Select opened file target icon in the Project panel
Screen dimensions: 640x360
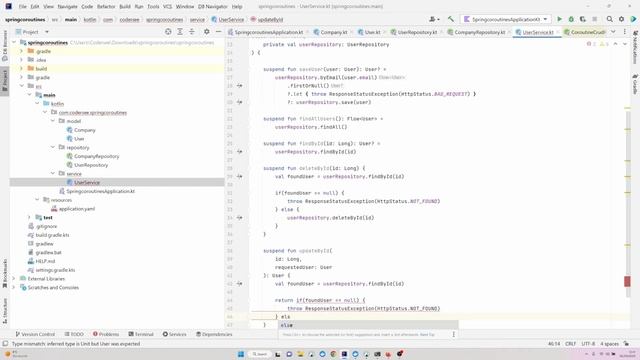click(x=168, y=31)
